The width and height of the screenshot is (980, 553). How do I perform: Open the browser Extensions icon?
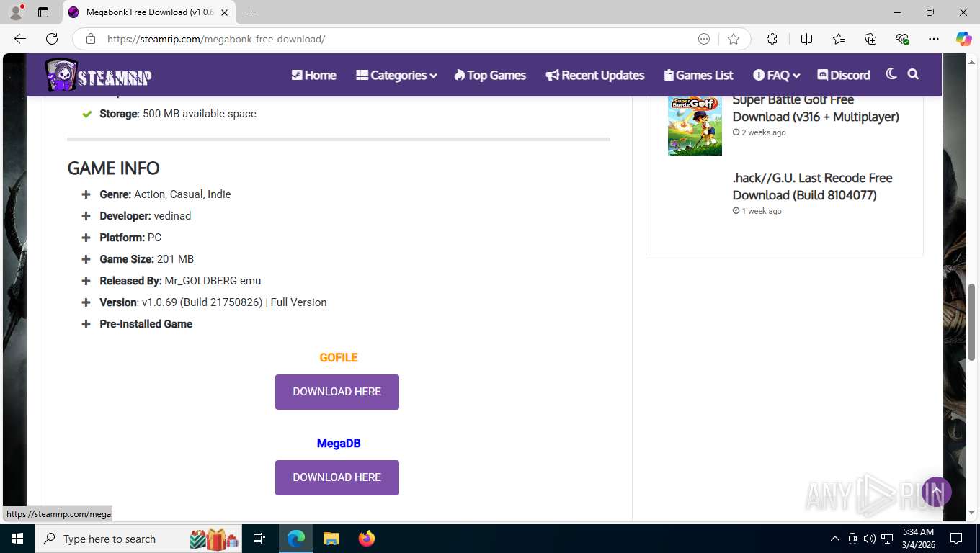(x=772, y=39)
